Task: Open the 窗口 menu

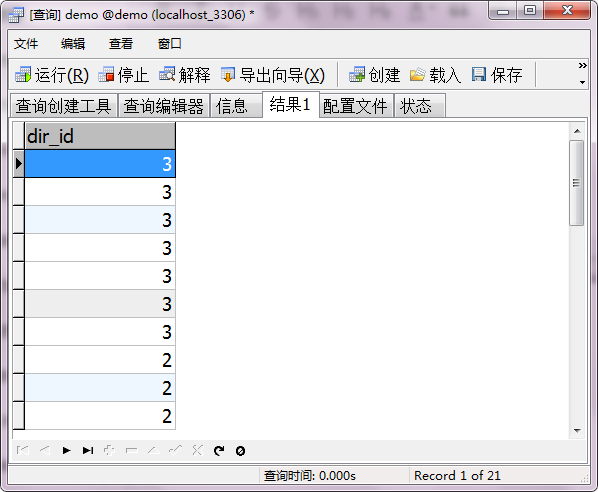Action: (170, 44)
